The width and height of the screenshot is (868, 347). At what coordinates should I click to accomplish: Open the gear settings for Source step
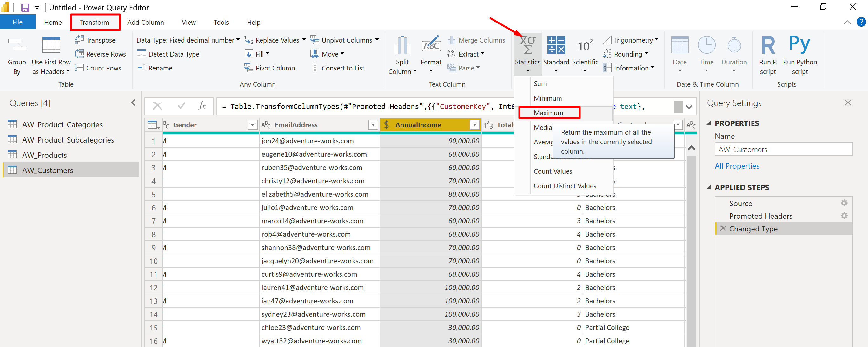[x=844, y=203]
